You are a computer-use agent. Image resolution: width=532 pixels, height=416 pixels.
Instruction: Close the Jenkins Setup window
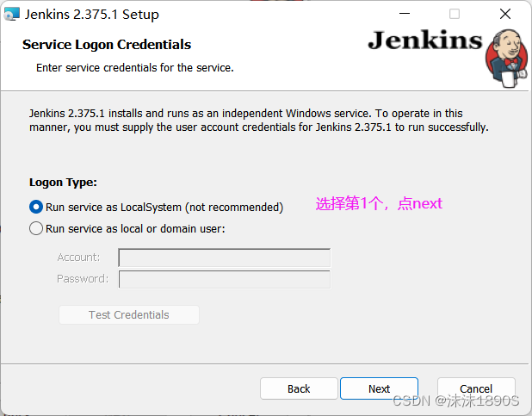[x=505, y=14]
